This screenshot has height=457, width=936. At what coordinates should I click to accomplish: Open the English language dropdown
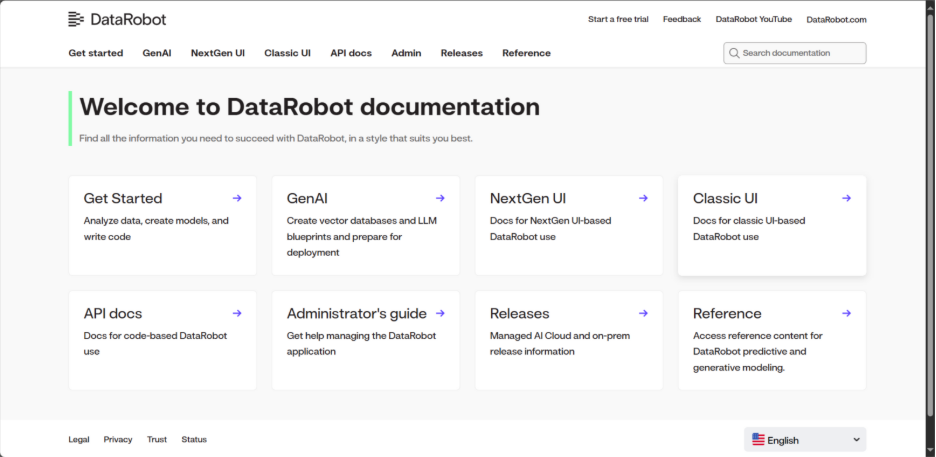[x=805, y=440]
